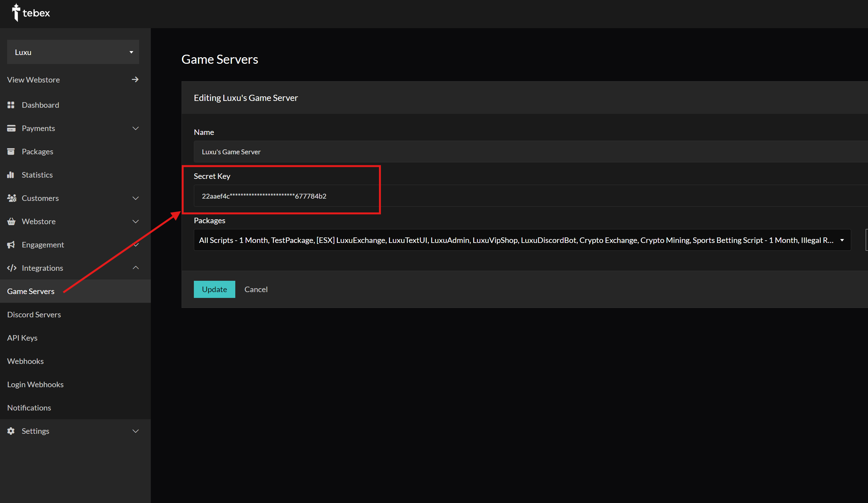Click the Tebex logo icon
Viewport: 868px width, 503px height.
[16, 13]
